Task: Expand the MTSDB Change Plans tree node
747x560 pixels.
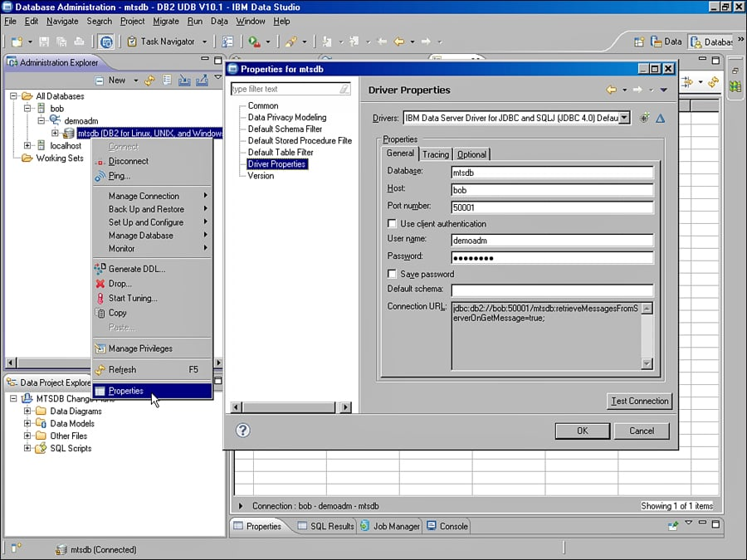Action: (x=12, y=398)
